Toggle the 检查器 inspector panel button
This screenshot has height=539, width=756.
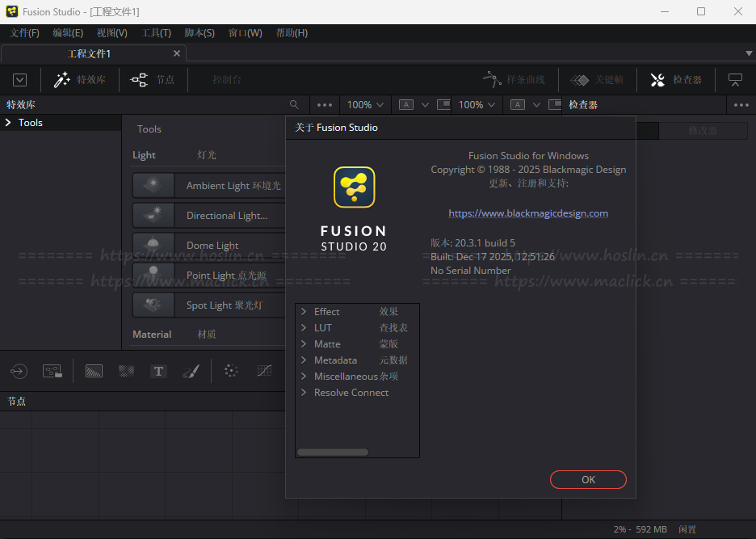coord(676,80)
